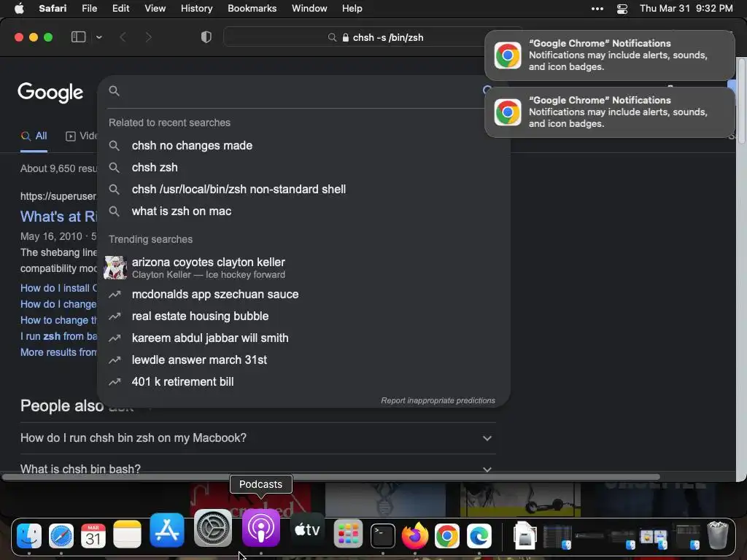Viewport: 747px width, 560px height.
Task: Click the magnifier icon in Google search box
Action: [114, 90]
